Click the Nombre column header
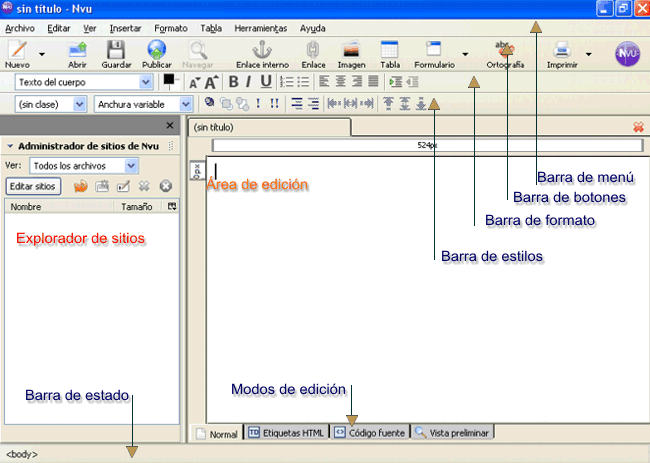This screenshot has width=650, height=463. pyautogui.click(x=58, y=206)
